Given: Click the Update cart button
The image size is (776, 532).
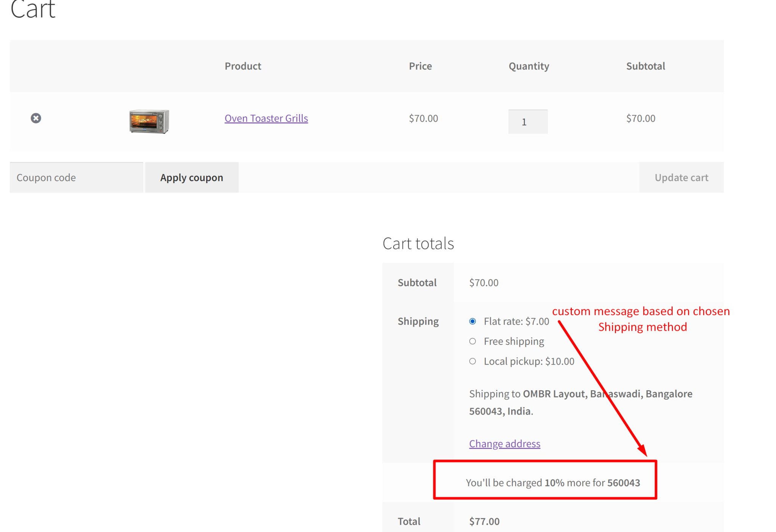Looking at the screenshot, I should (681, 177).
